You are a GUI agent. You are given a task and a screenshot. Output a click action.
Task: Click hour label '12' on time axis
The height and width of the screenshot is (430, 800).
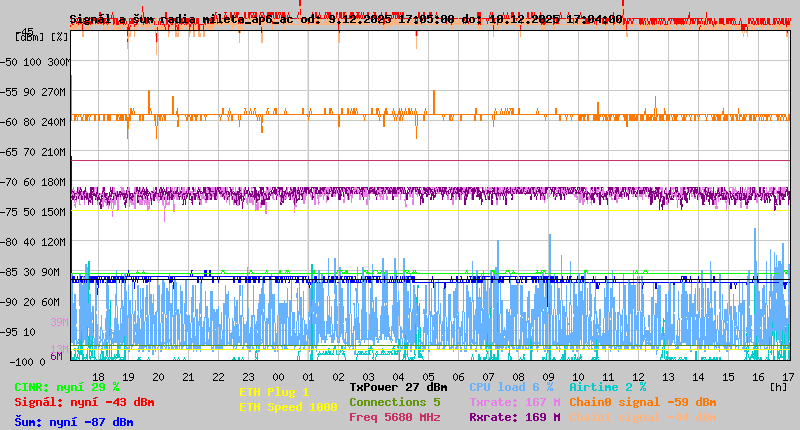tap(639, 377)
